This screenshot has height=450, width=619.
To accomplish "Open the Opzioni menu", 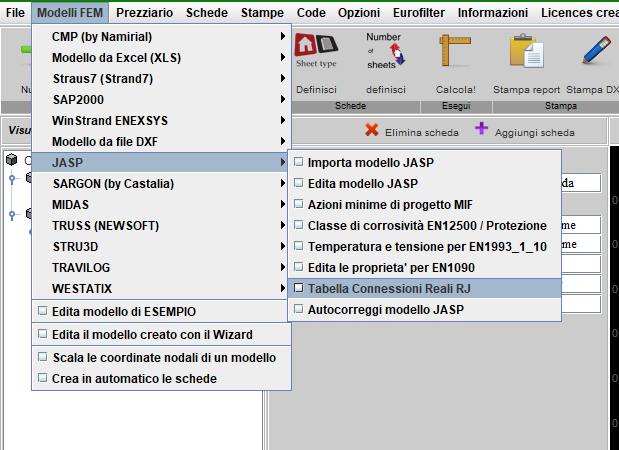I will click(x=359, y=13).
